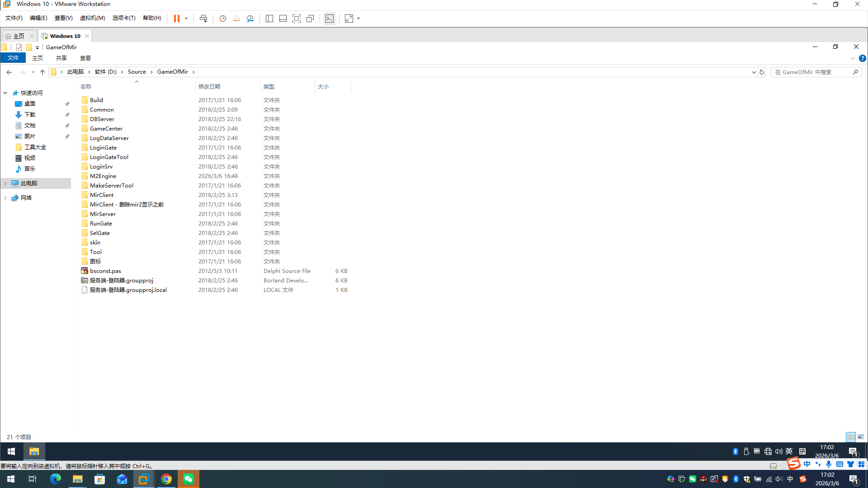Open the stretch guest dropdown arrow
This screenshot has width=868, height=488.
point(359,19)
